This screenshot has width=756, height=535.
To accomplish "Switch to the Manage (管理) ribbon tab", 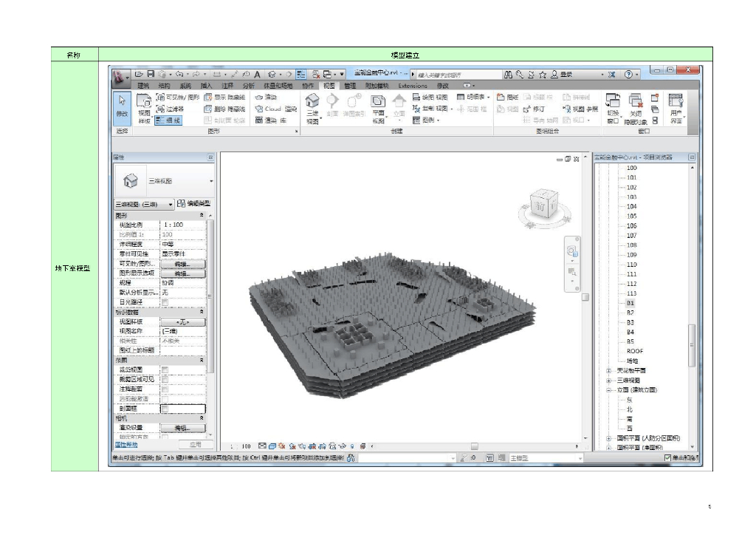I will [349, 86].
